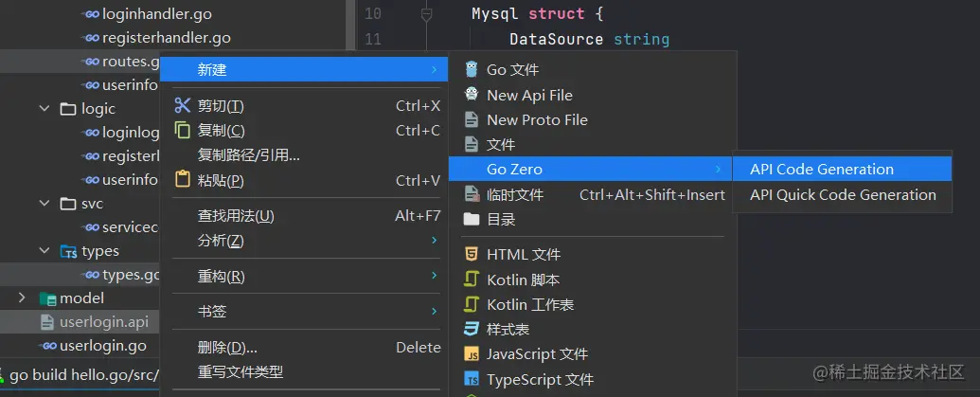Click the 样式表 CSS icon
Image resolution: width=980 pixels, height=397 pixels.
click(x=472, y=329)
